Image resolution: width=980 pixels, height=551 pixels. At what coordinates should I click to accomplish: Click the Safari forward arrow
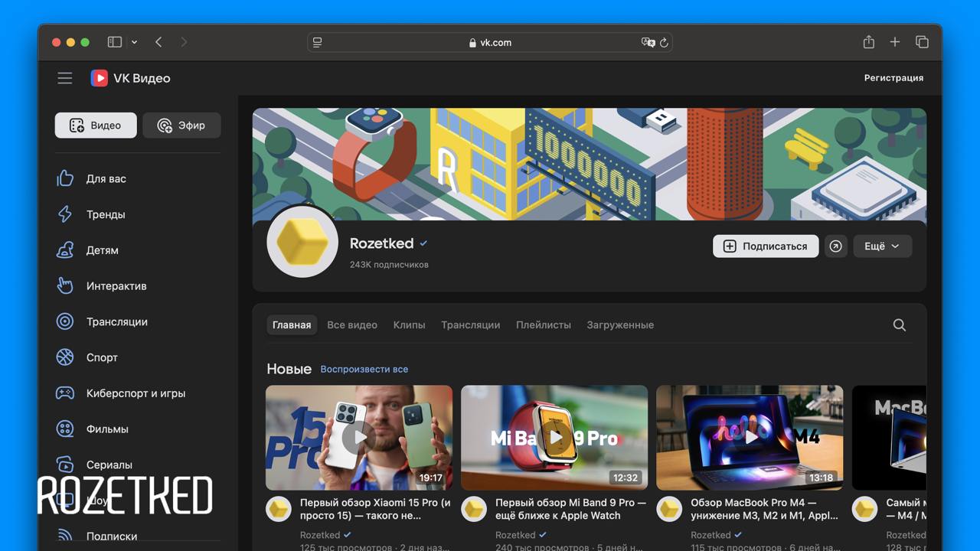[184, 42]
